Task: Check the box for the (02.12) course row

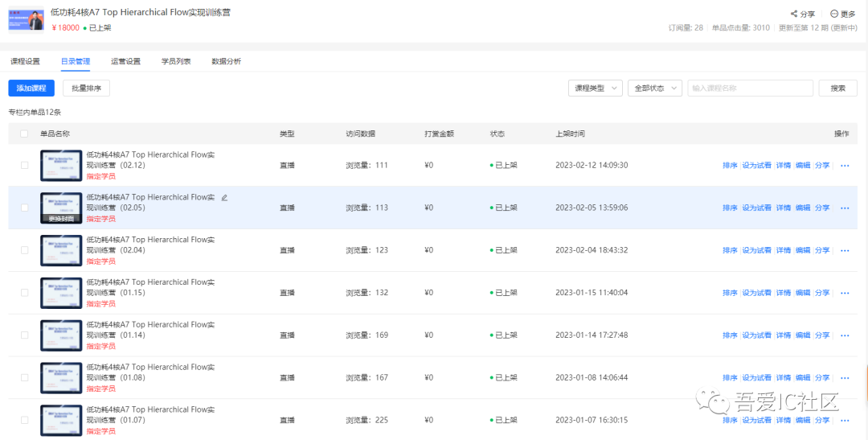Action: coord(24,165)
